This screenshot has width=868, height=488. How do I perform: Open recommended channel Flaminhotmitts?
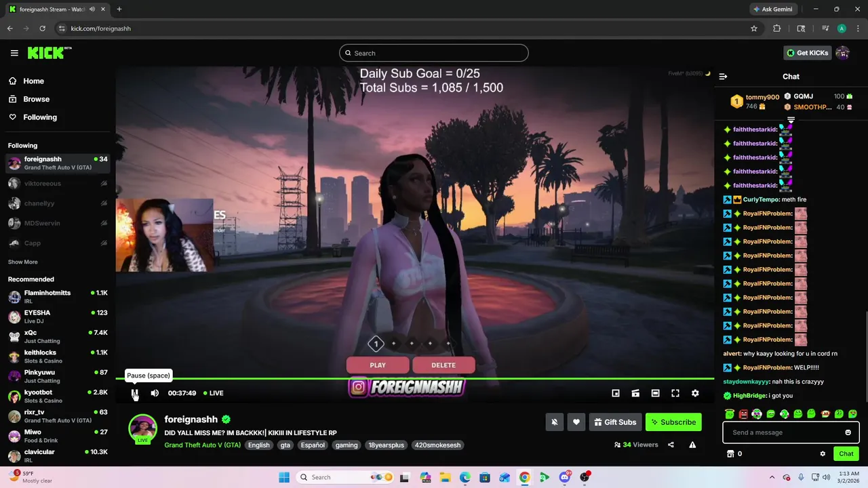pos(58,297)
